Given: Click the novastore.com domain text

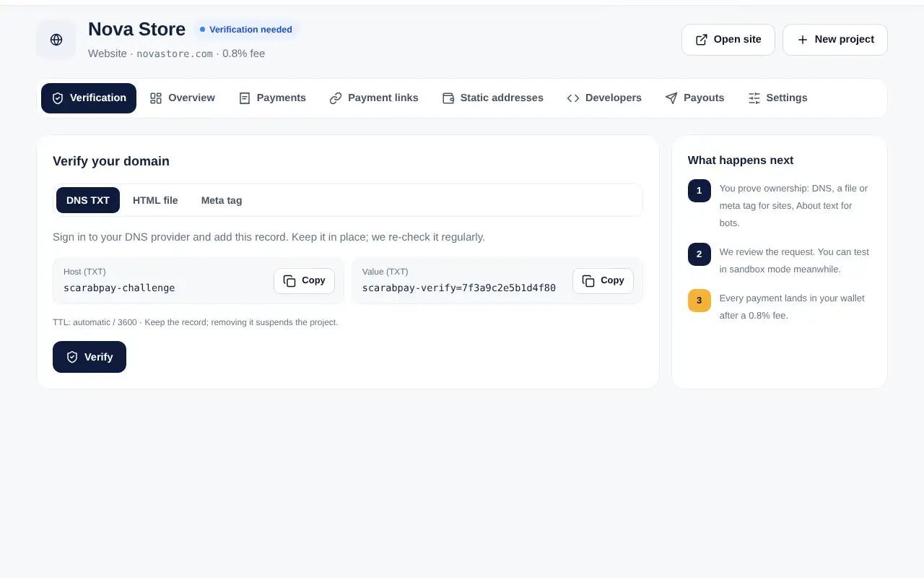Looking at the screenshot, I should click(175, 53).
